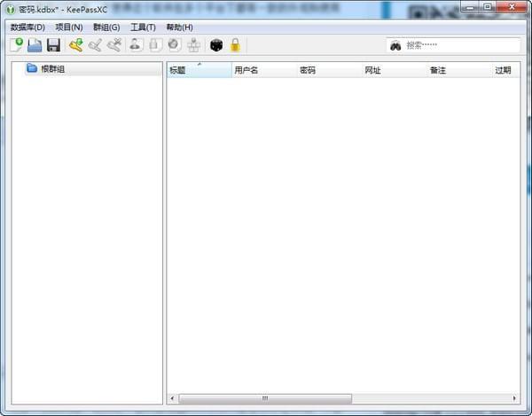Image resolution: width=532 pixels, height=416 pixels.
Task: Open the 工具(T) menu
Action: 143,27
